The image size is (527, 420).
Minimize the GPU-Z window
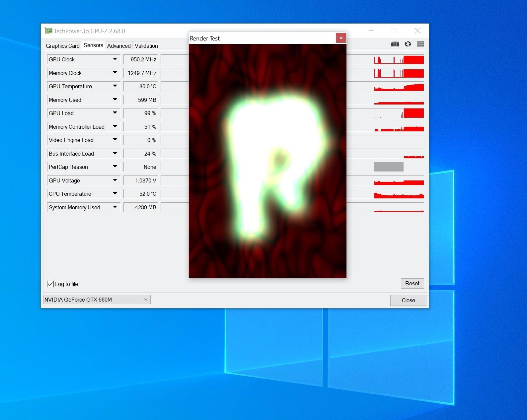pos(371,31)
